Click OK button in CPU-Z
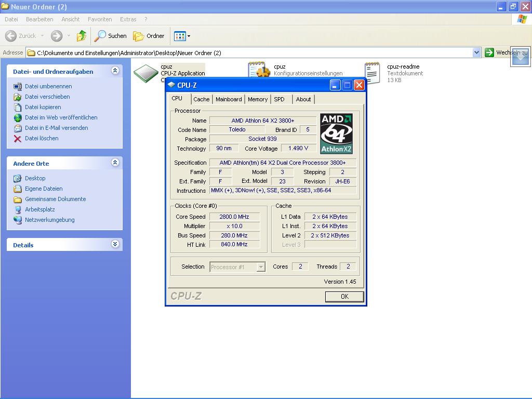 [x=344, y=297]
